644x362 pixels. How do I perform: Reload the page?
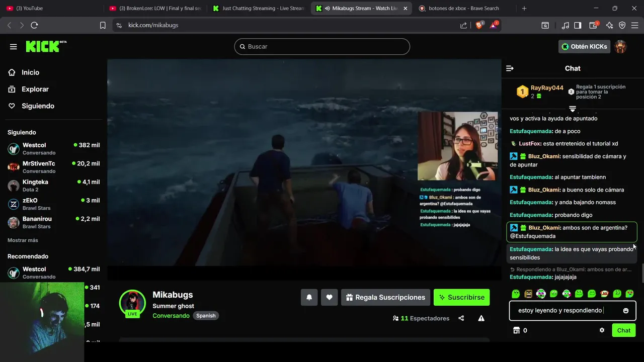[x=34, y=25]
